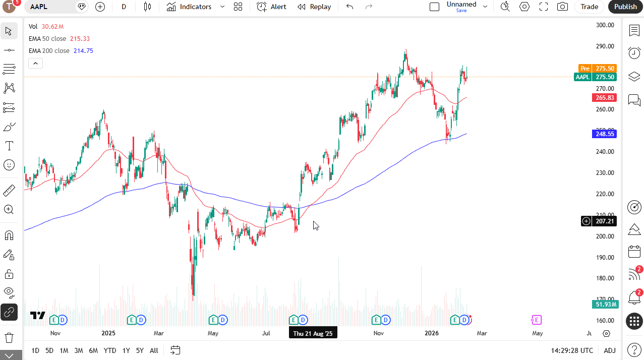Open the Trade panel
This screenshot has width=644, height=360.
click(x=589, y=7)
